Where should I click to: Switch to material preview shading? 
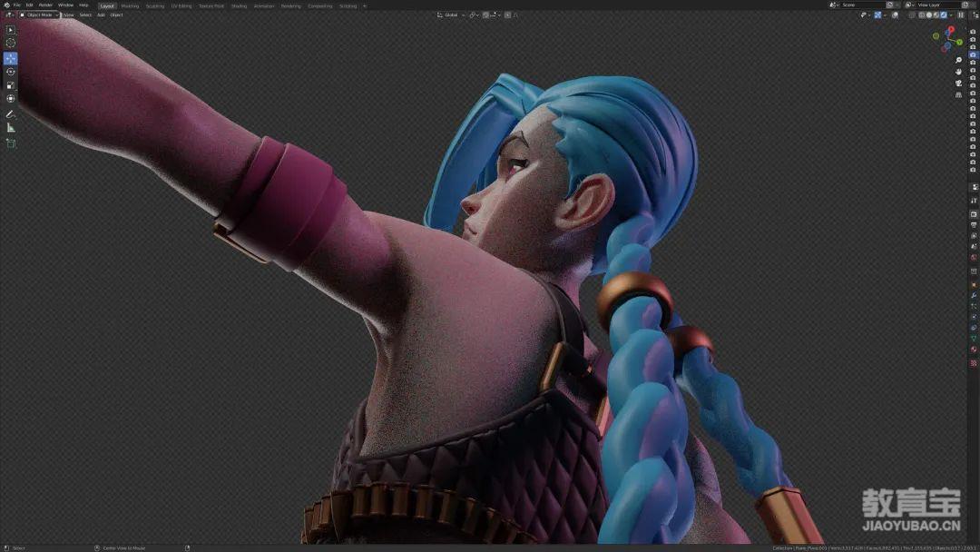[x=936, y=15]
